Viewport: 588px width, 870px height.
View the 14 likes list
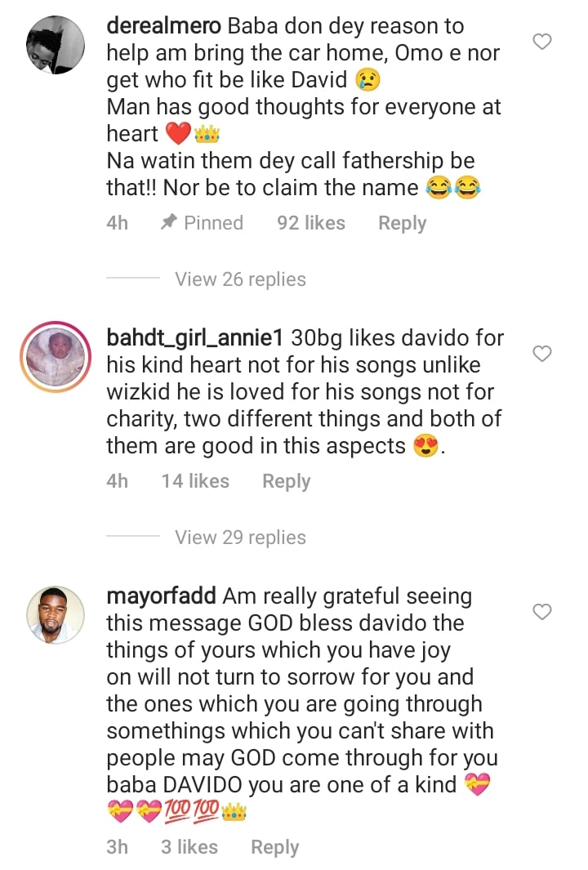195,481
